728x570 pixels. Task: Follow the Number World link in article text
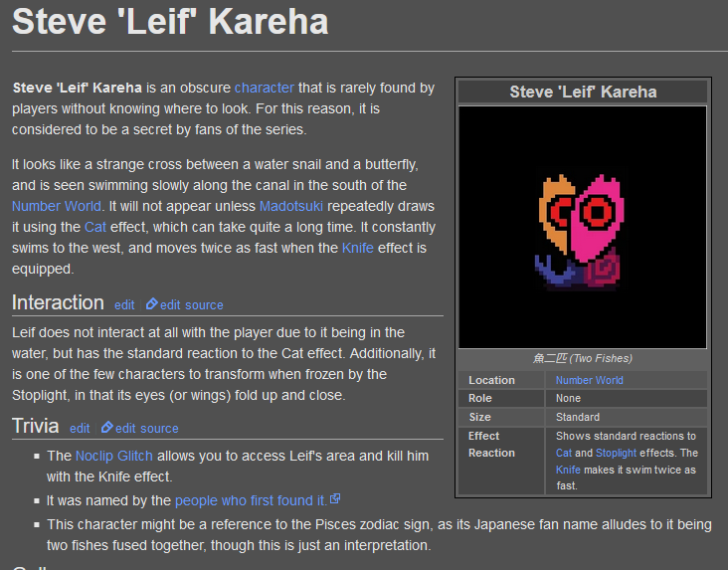[x=56, y=206]
